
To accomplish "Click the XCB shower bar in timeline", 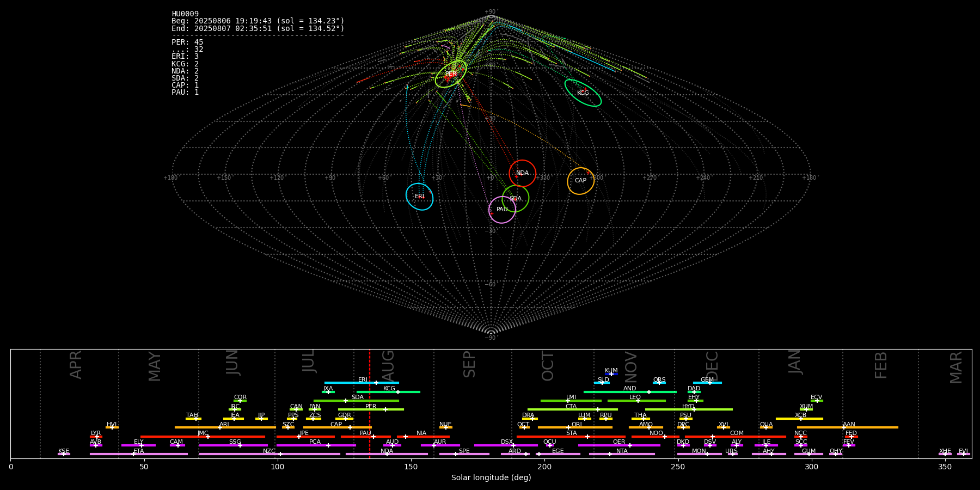I will [799, 419].
